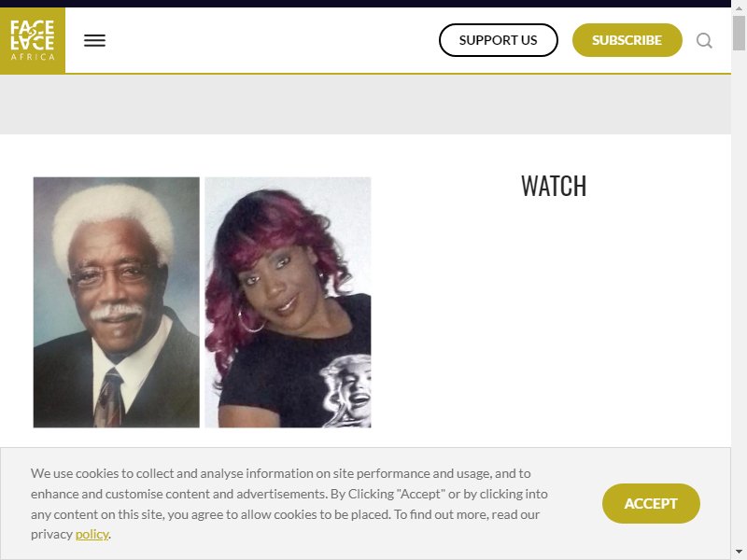Click the Face2Face Africa logo

tap(33, 40)
